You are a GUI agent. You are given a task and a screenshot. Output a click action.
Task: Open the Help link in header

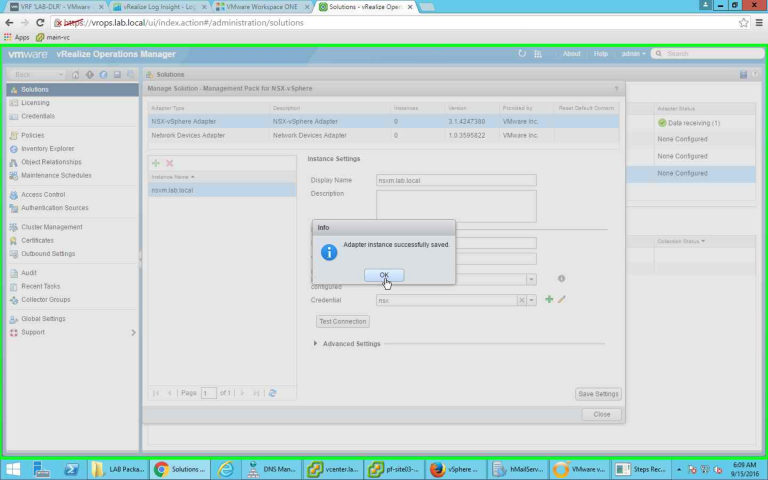600,54
